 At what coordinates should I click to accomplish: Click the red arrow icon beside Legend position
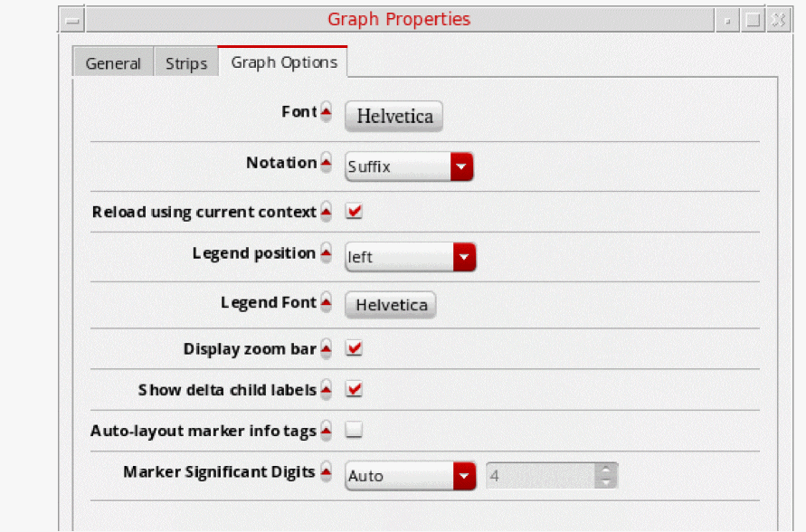[326, 254]
